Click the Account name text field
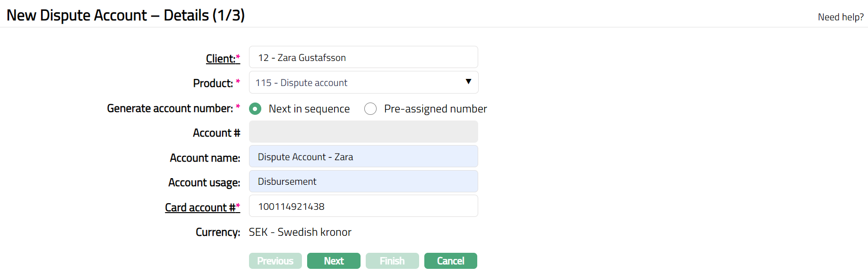Screen dimensions: 868x275 pos(363,156)
